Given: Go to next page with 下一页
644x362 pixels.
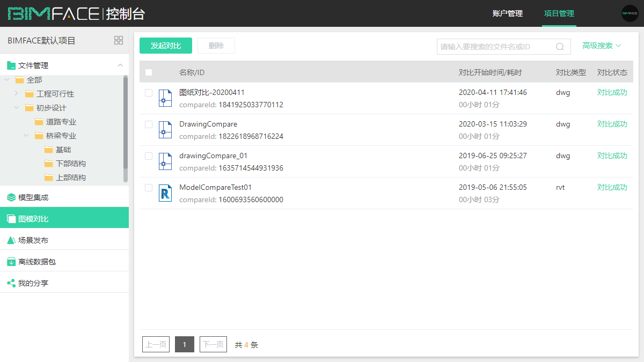Looking at the screenshot, I should pyautogui.click(x=213, y=344).
